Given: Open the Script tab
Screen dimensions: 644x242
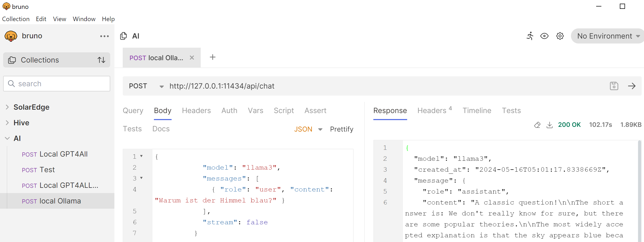Looking at the screenshot, I should tap(284, 111).
